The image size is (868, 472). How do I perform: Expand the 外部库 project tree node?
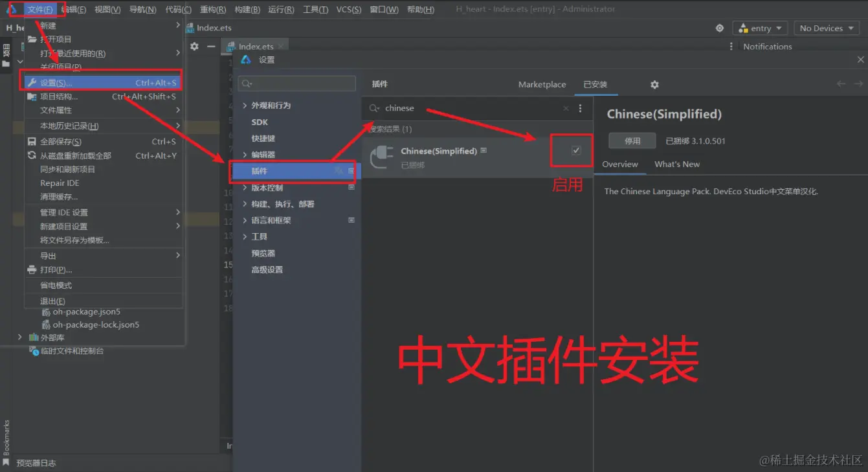click(x=20, y=337)
